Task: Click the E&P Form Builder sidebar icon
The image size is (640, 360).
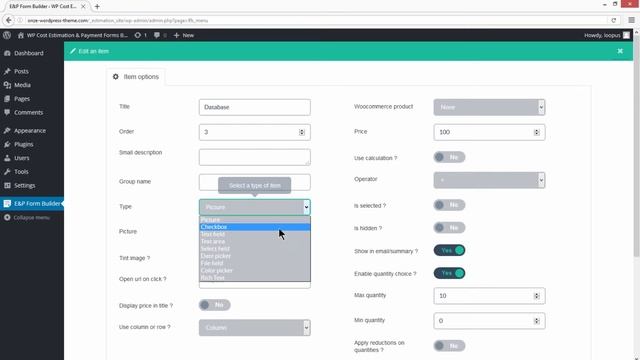Action: coord(7,203)
